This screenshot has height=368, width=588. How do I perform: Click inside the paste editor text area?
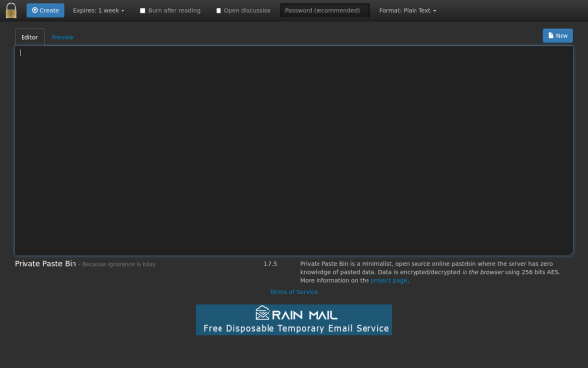pos(294,150)
